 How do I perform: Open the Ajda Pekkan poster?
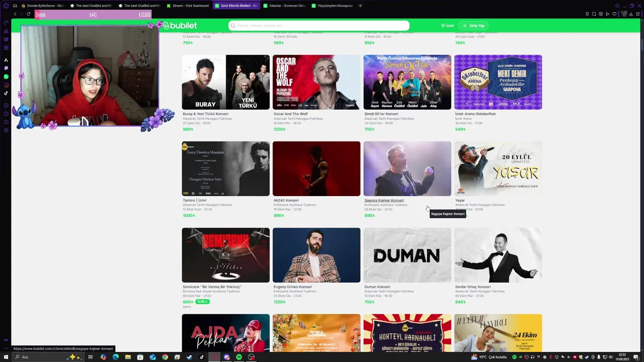coord(225,333)
